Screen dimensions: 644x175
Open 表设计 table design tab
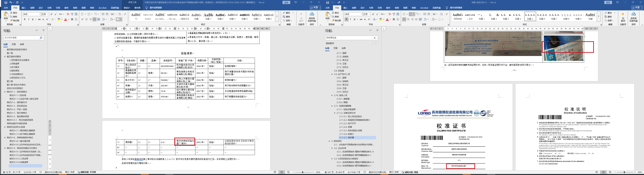tap(127, 8)
